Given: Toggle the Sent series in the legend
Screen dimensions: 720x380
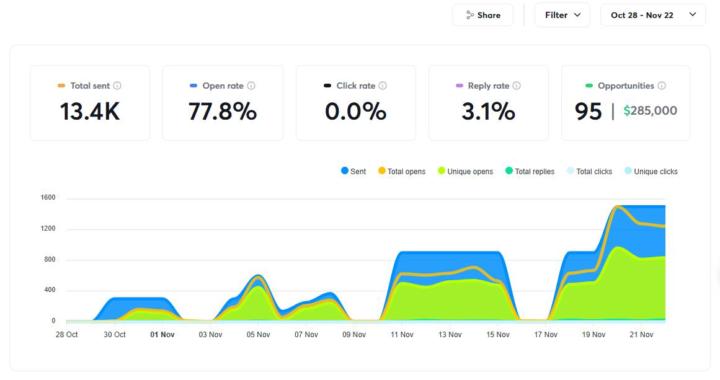Looking at the screenshot, I should [353, 171].
